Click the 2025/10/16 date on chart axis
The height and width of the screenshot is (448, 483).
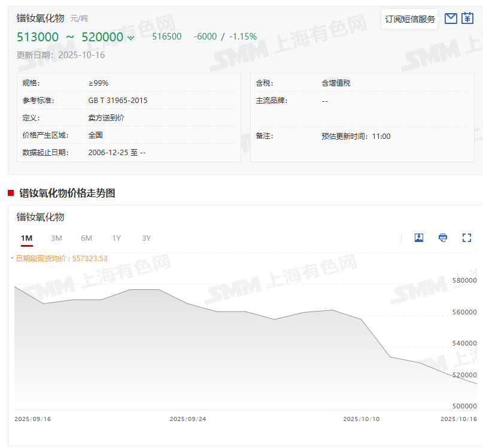(x=458, y=419)
